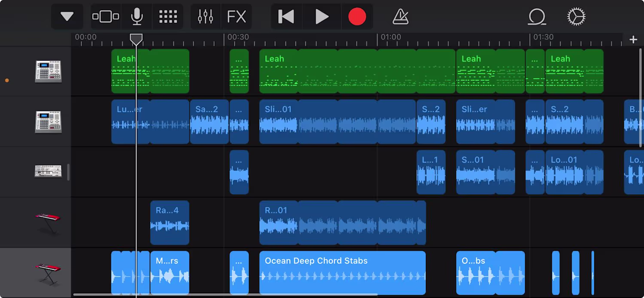Toggle the metronome on or off

(x=400, y=17)
